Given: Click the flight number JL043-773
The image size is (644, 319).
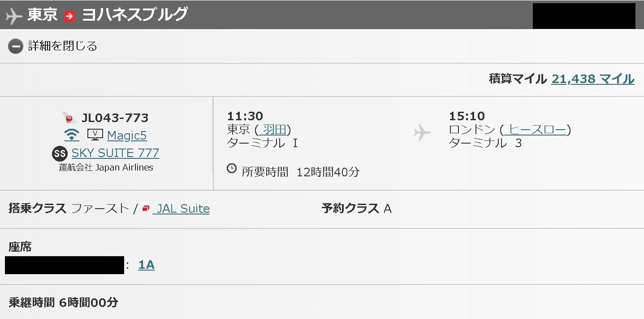Looking at the screenshot, I should click(115, 118).
